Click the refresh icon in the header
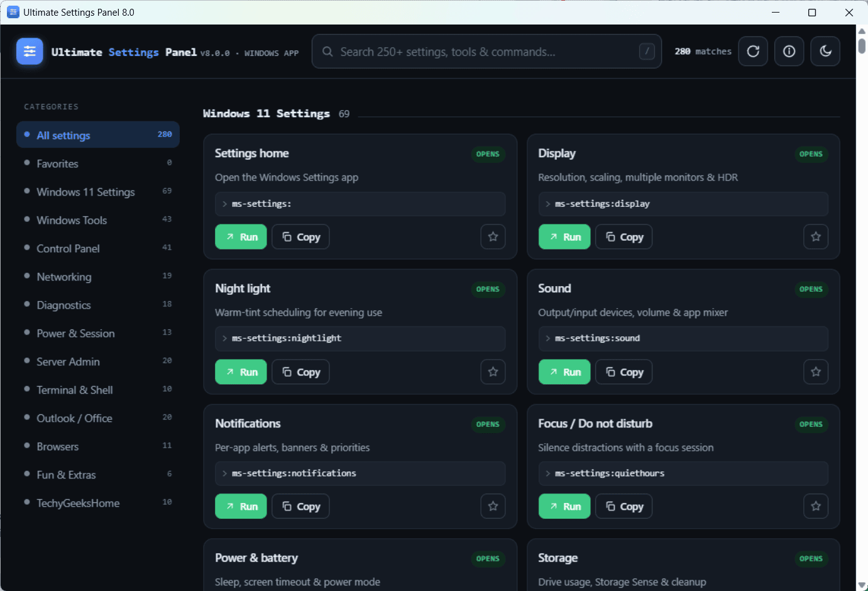Image resolution: width=868 pixels, height=591 pixels. coord(753,52)
